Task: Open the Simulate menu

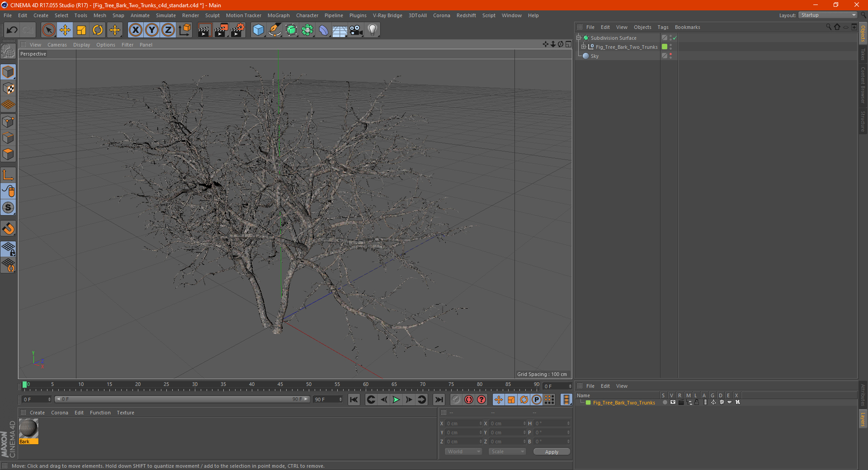Action: (x=165, y=15)
